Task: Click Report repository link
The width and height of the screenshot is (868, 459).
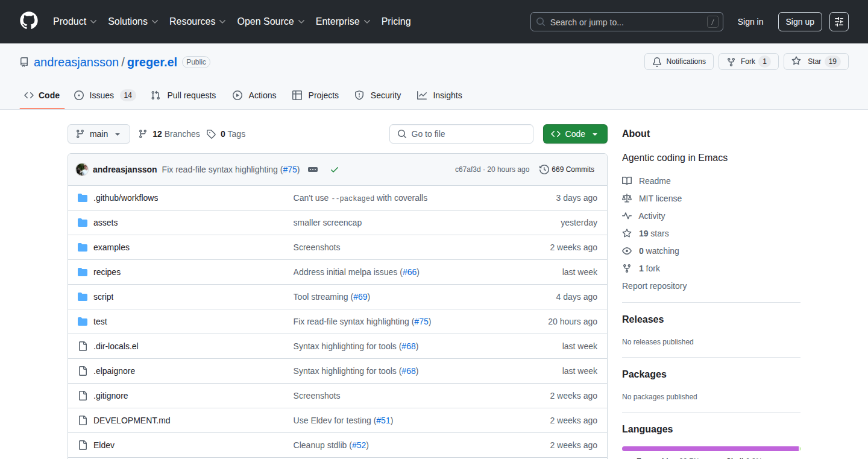Action: tap(655, 286)
